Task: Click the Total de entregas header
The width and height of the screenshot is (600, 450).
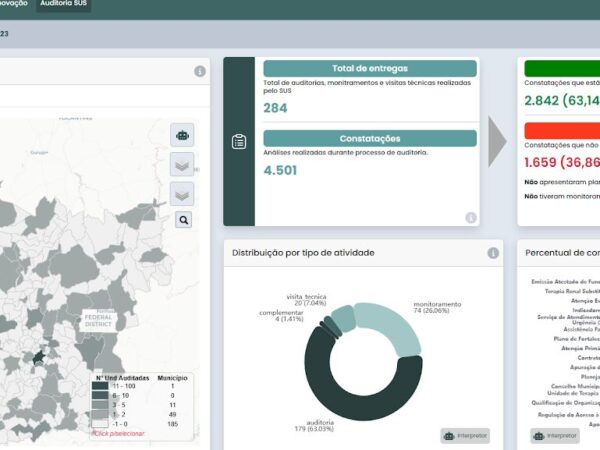Action: coord(369,69)
